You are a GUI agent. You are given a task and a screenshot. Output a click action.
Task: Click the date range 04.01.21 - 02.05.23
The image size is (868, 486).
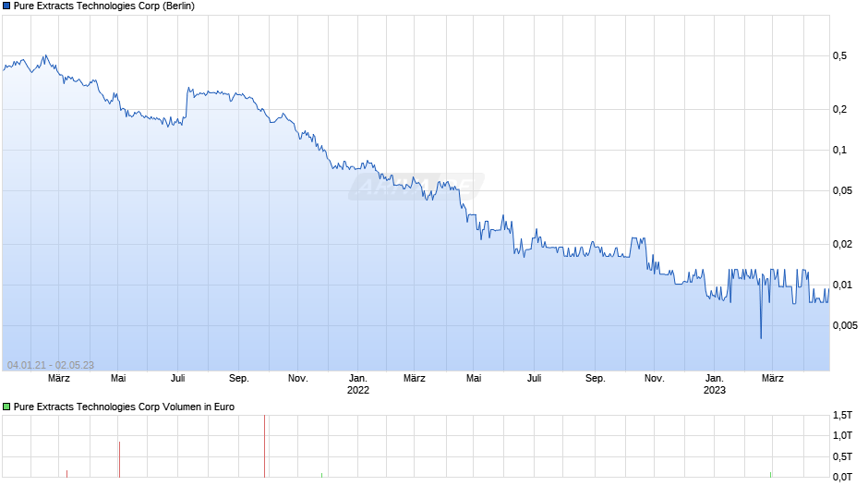click(51, 365)
